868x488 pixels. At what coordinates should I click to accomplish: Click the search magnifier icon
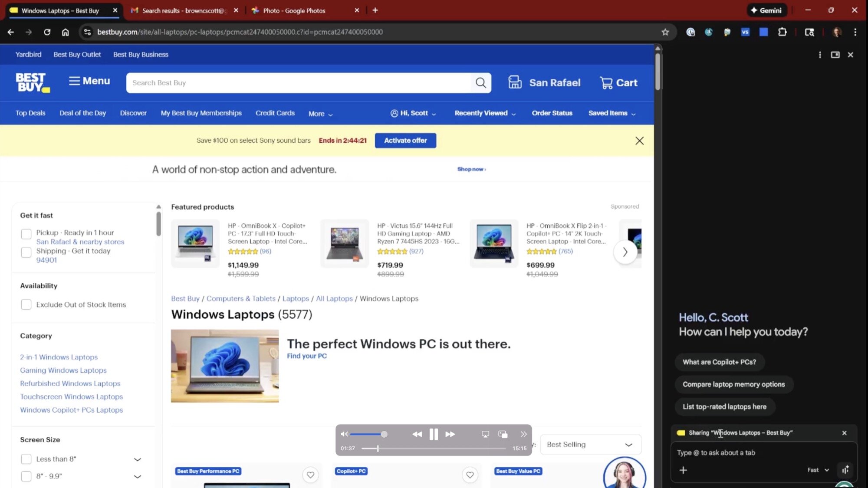tap(480, 83)
